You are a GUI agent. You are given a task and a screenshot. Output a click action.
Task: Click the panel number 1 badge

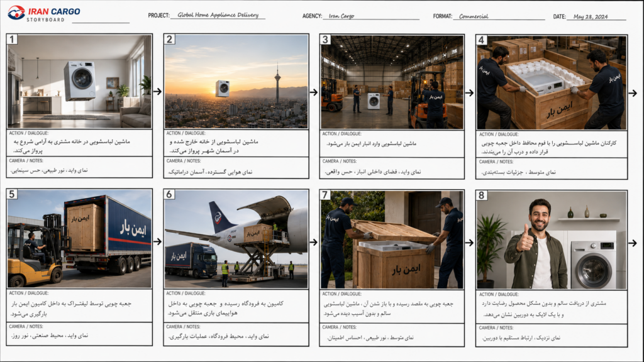click(12, 40)
